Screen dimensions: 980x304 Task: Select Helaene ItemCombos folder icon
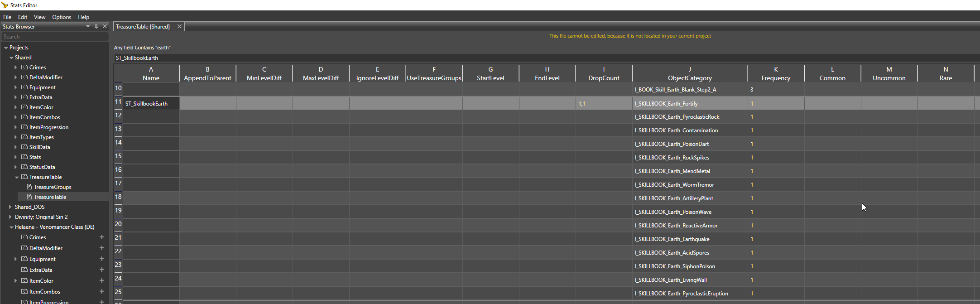(24, 292)
